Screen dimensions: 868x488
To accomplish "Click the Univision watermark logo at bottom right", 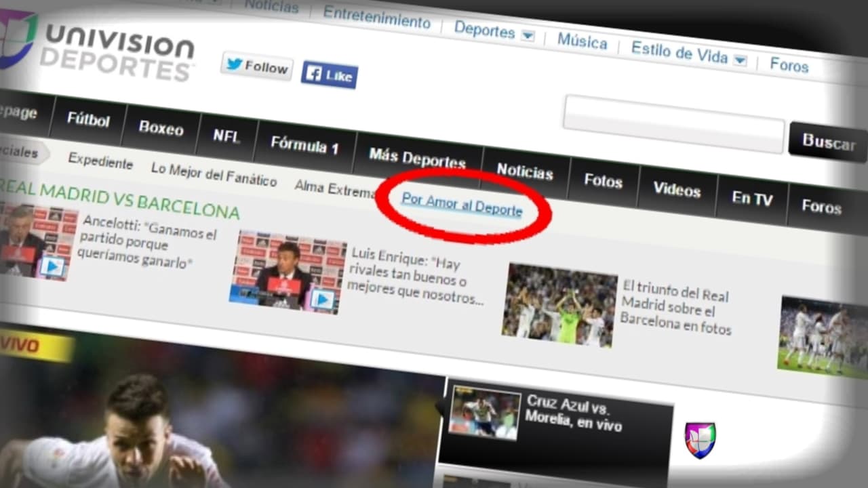I will 700,439.
